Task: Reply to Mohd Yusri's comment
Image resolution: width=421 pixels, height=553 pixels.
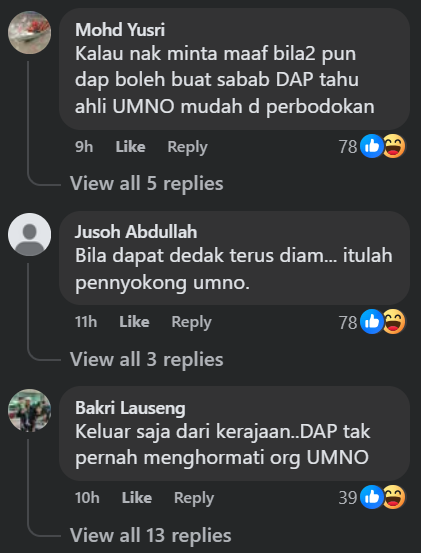Action: [x=187, y=147]
